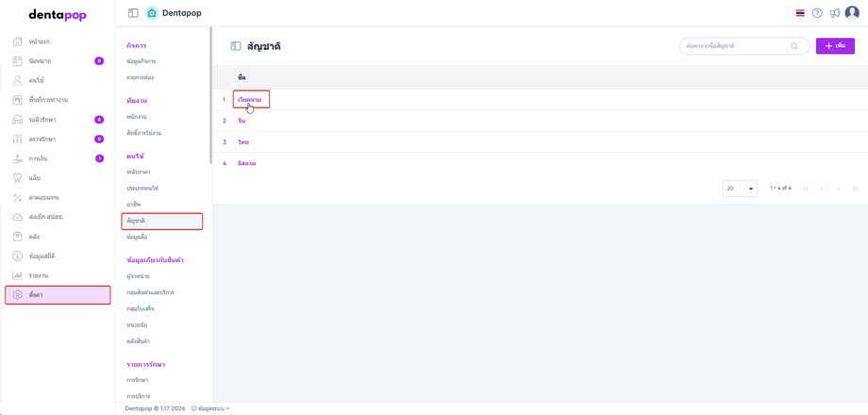Image resolution: width=868 pixels, height=415 pixels.
Task: Click the dentapop logo in sidebar
Action: pos(58,15)
